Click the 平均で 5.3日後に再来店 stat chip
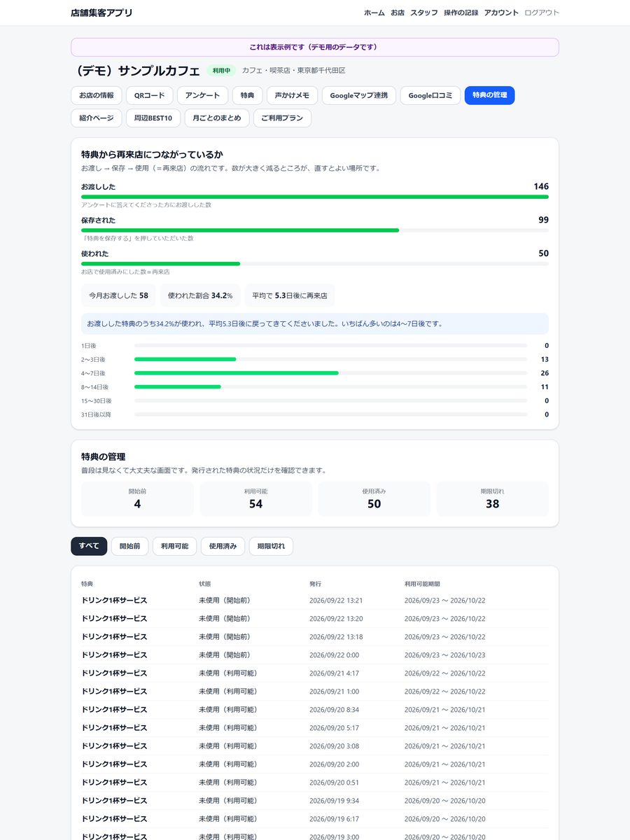 pyautogui.click(x=290, y=295)
